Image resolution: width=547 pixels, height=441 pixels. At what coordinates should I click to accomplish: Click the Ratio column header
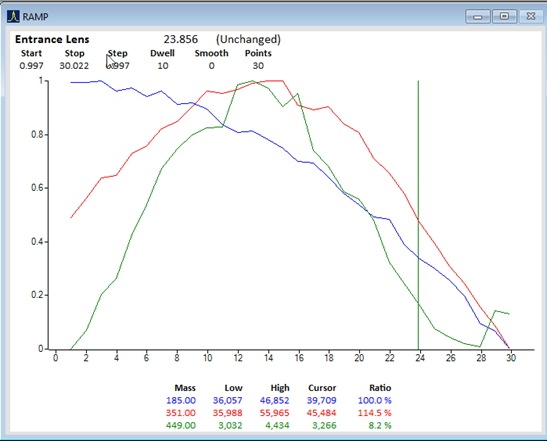[380, 388]
